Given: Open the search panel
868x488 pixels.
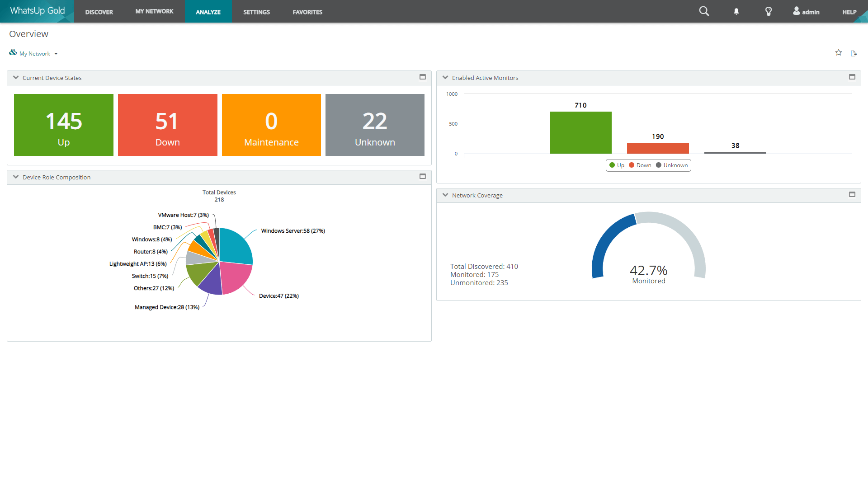Looking at the screenshot, I should click(x=703, y=11).
